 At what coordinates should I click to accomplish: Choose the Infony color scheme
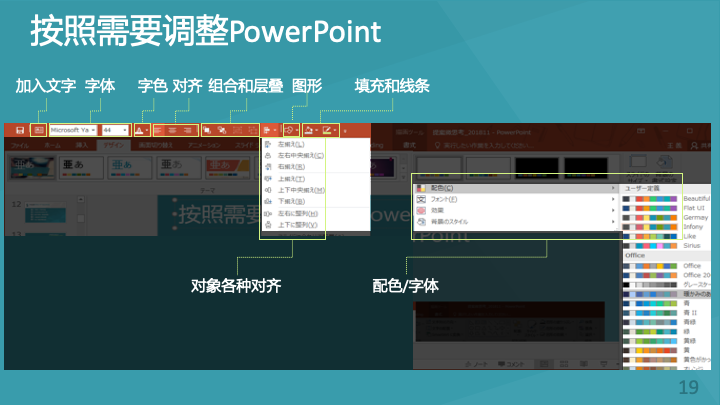pyautogui.click(x=666, y=227)
